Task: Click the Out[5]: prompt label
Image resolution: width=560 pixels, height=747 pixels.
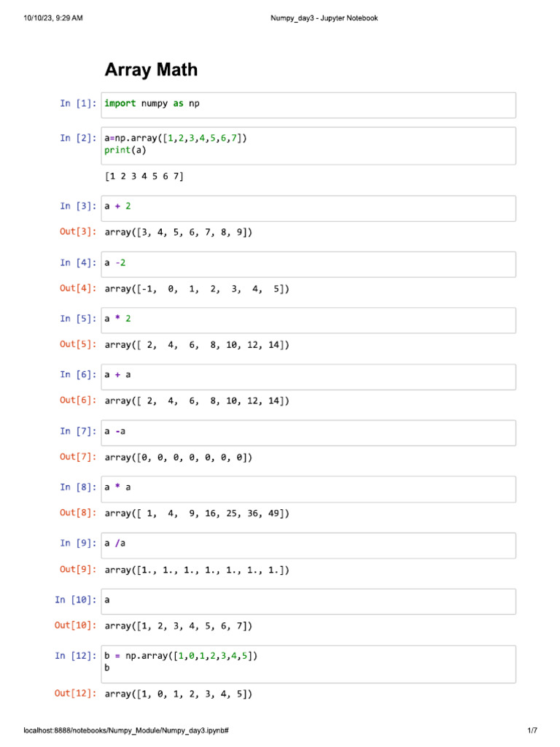Action: point(78,344)
